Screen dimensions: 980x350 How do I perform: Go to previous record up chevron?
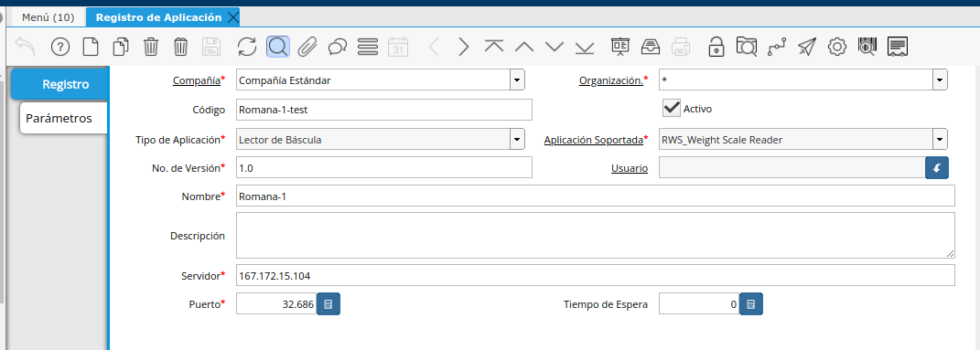523,47
